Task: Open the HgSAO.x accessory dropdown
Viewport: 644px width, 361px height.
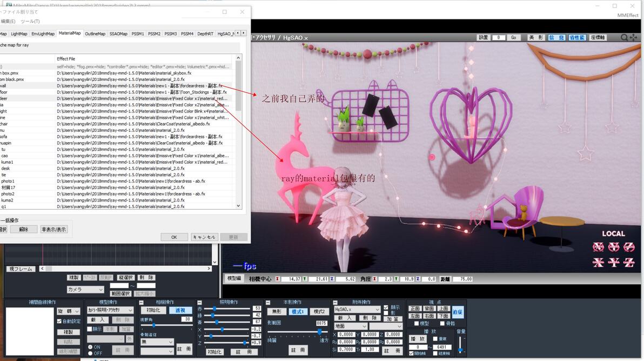Action: [x=357, y=309]
